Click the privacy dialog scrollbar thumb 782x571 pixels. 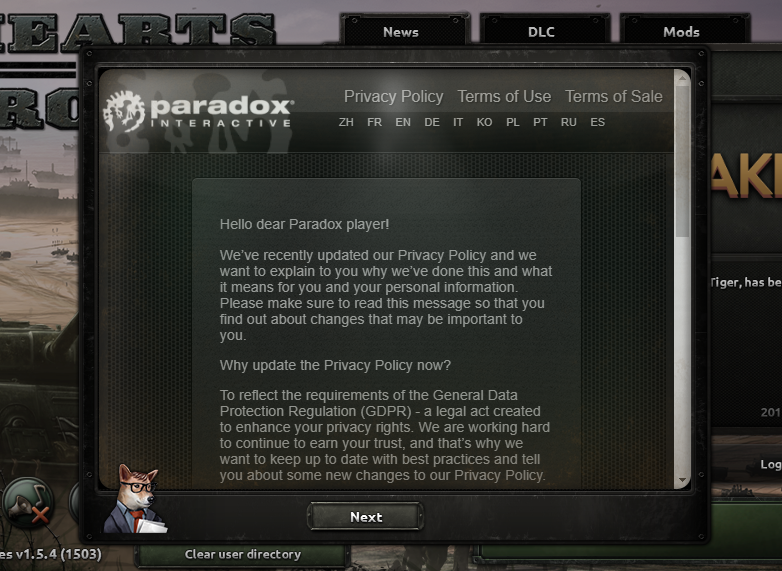click(682, 161)
